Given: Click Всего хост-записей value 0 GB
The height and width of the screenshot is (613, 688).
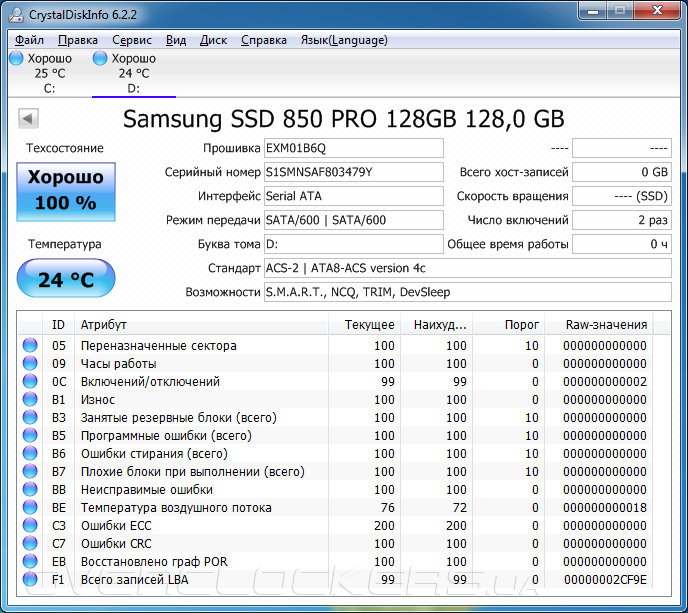Looking at the screenshot, I should pos(622,172).
